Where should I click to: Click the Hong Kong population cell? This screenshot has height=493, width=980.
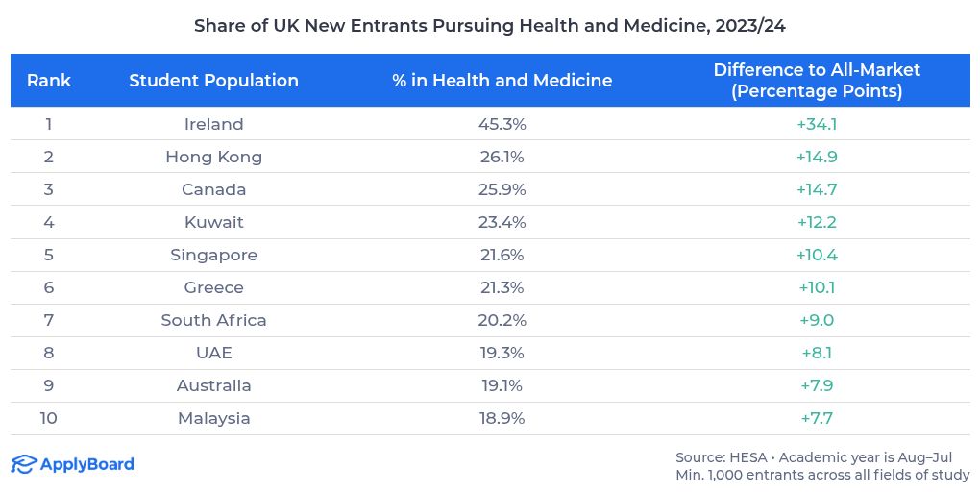[x=213, y=157]
